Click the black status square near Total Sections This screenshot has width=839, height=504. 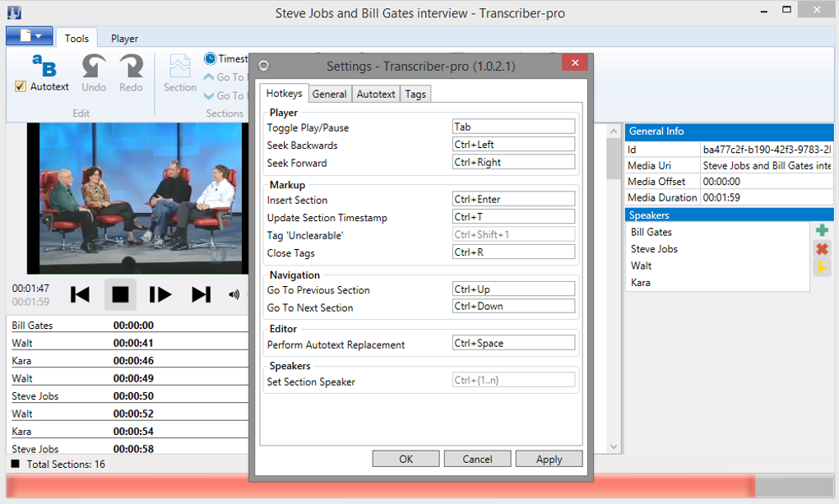(16, 464)
